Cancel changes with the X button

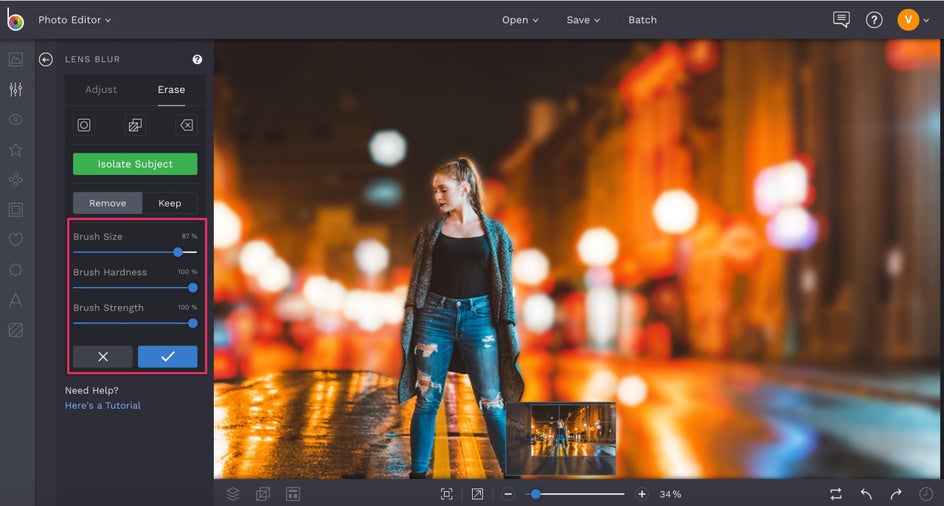coord(103,357)
